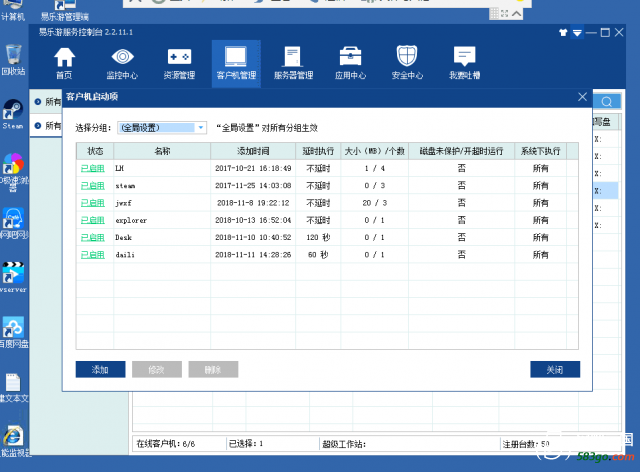This screenshot has height=472, width=640.
Task: Select the daili entry name
Action: click(125, 255)
